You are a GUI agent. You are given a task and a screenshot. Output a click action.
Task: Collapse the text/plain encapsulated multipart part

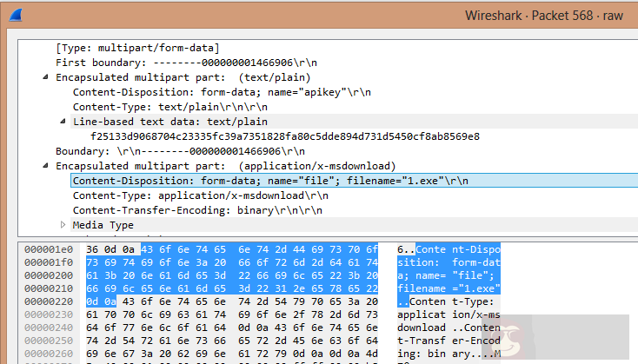(x=46, y=77)
